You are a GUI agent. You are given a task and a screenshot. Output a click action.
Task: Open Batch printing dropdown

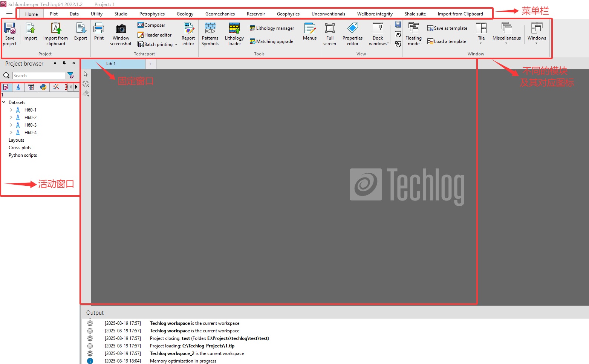[x=176, y=44]
